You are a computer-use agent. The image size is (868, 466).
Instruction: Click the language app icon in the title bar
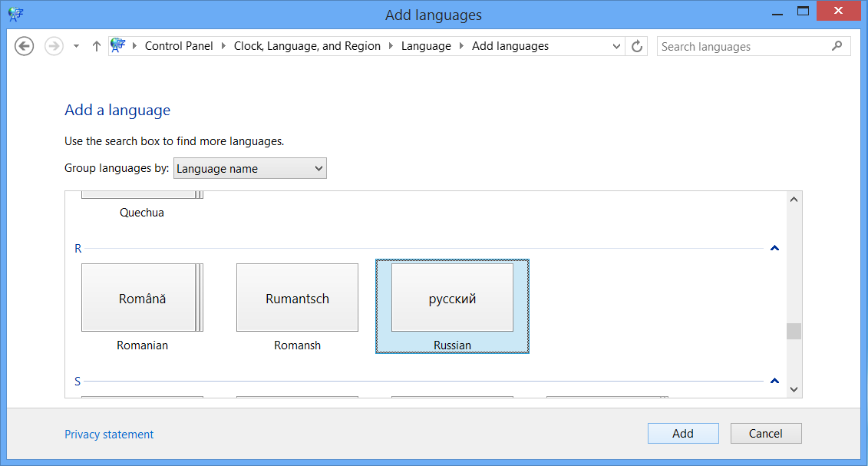click(x=16, y=14)
